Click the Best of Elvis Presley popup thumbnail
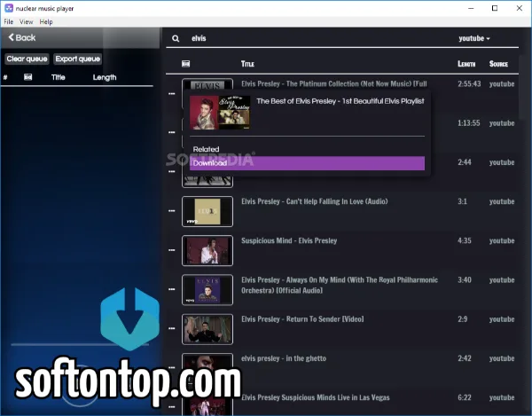The height and width of the screenshot is (416, 532). [x=220, y=113]
